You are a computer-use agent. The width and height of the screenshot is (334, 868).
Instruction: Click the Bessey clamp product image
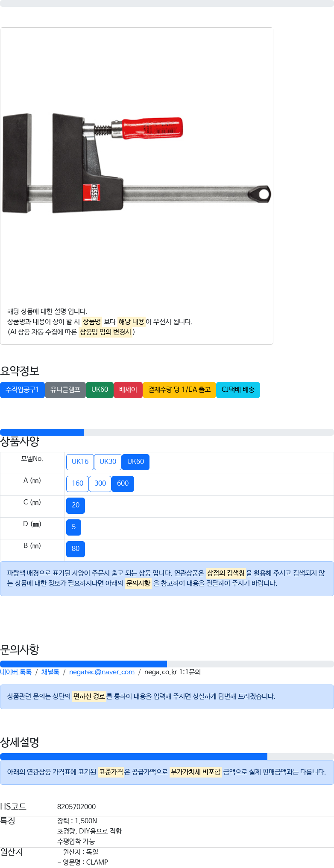[137, 163]
